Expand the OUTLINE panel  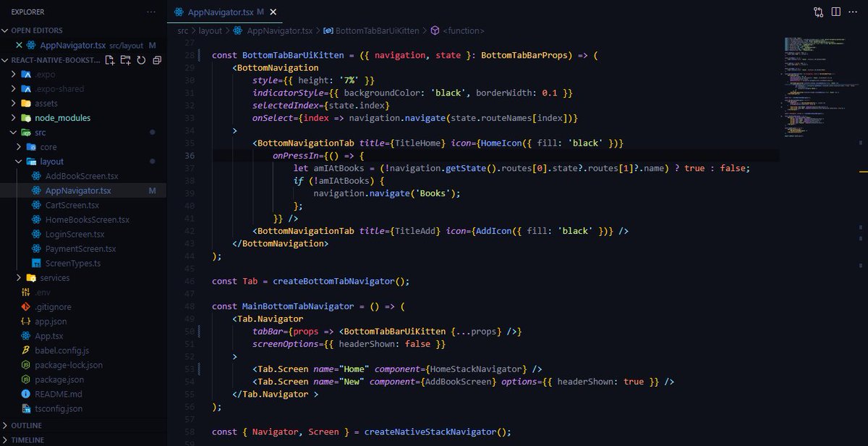point(26,426)
